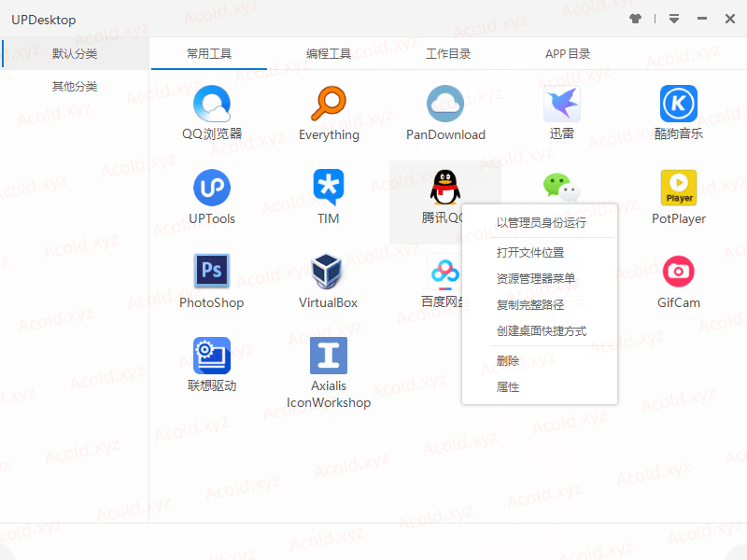This screenshot has height=560, width=747.
Task: Select the 其他分类 category
Action: pos(75,87)
